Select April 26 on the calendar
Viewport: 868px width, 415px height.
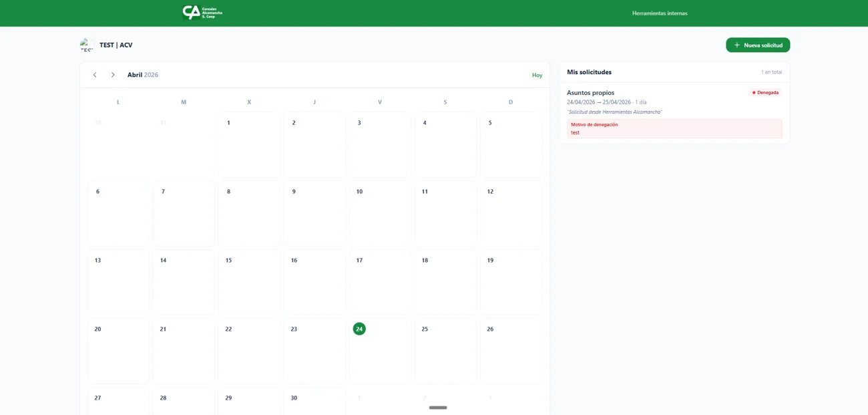[x=511, y=352]
